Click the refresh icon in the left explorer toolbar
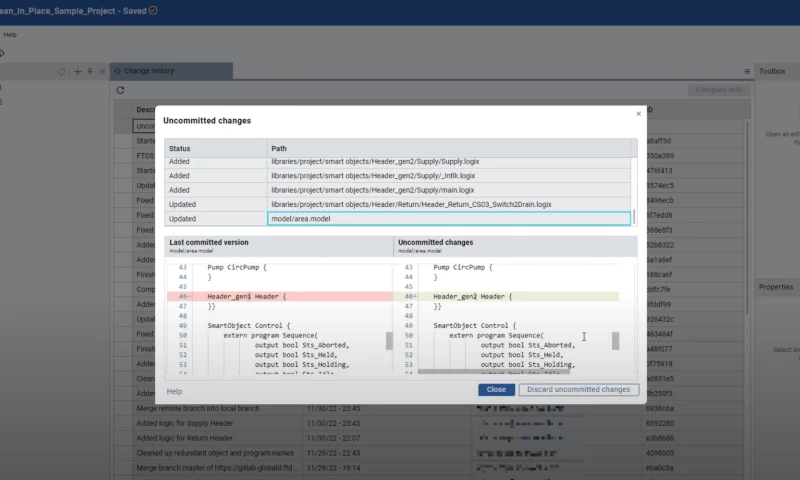Image resolution: width=800 pixels, height=480 pixels. click(x=62, y=72)
